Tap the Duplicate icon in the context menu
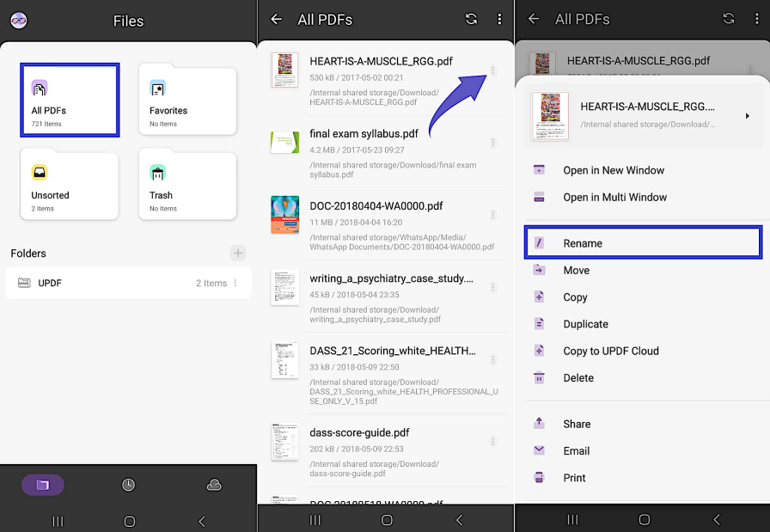This screenshot has height=532, width=770. click(540, 323)
